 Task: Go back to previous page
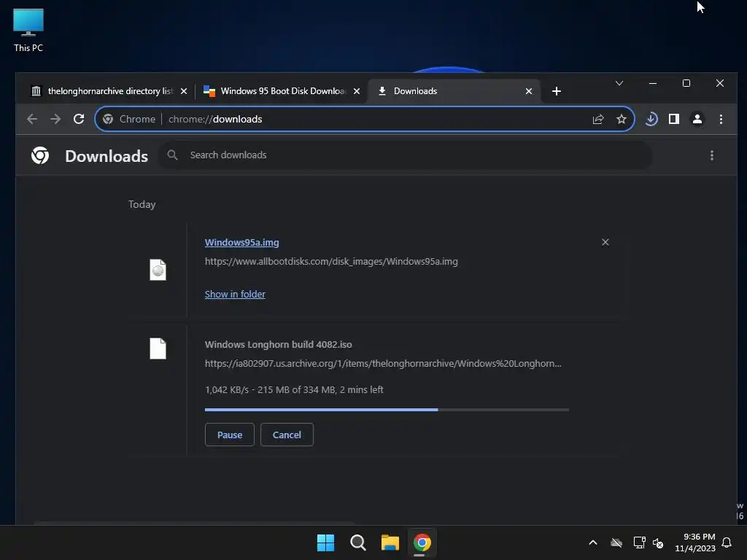pyautogui.click(x=32, y=119)
